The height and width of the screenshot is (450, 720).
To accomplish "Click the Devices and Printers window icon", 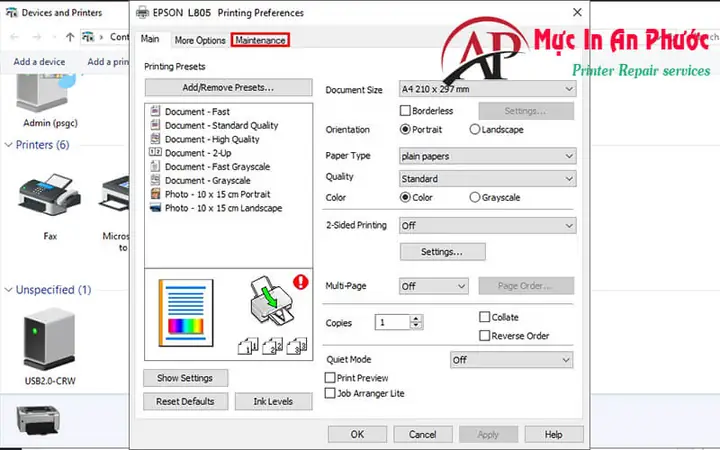I will (x=11, y=12).
